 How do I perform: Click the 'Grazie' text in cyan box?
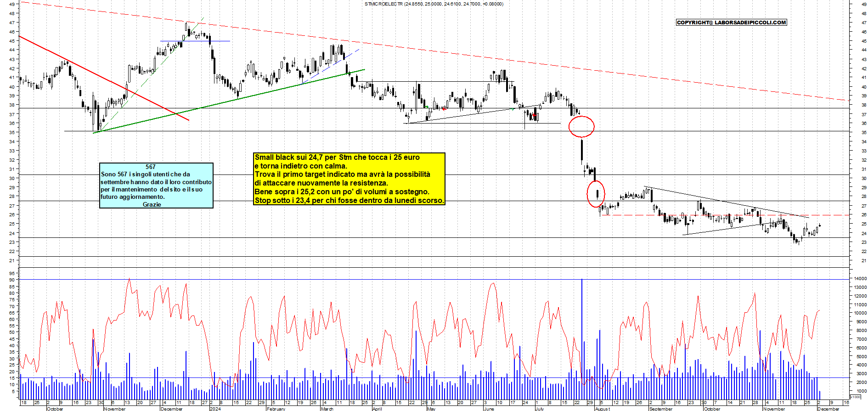click(x=152, y=204)
